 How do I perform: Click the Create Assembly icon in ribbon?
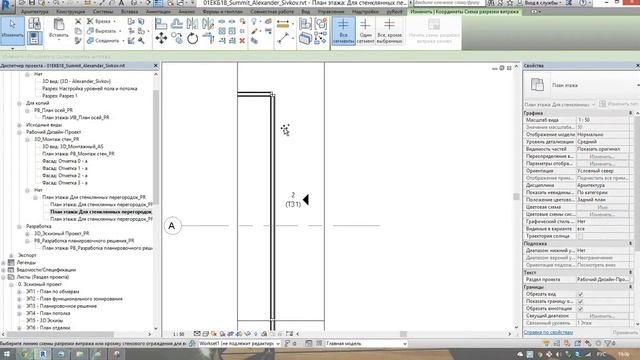pyautogui.click(x=305, y=24)
